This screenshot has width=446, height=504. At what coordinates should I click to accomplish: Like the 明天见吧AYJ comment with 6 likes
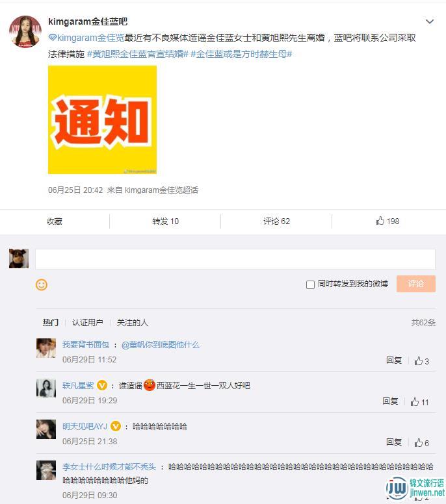(x=421, y=442)
